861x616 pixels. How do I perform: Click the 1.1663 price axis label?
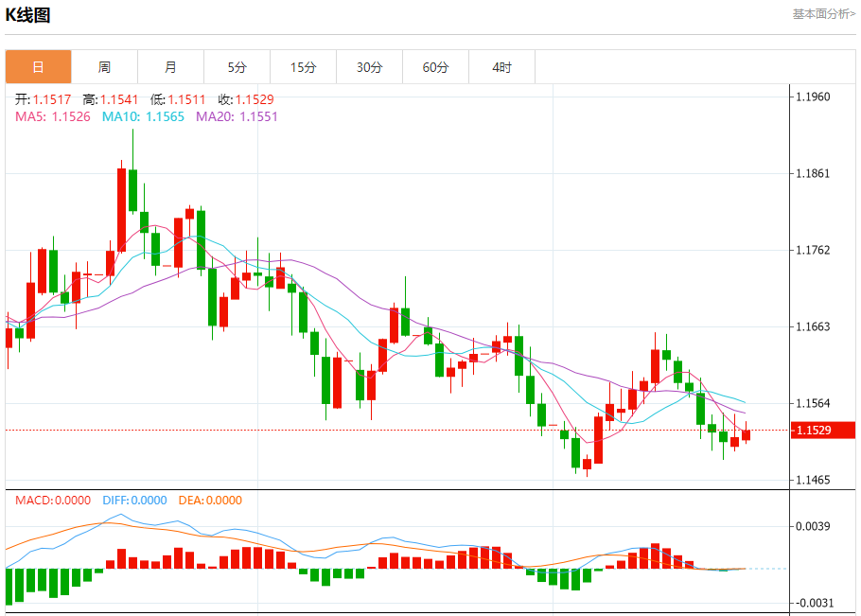tap(814, 326)
